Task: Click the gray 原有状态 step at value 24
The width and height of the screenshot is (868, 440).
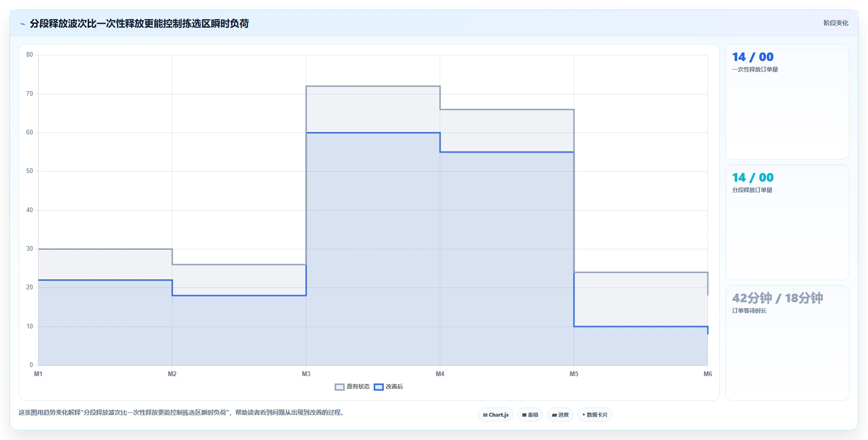Action: (x=641, y=272)
